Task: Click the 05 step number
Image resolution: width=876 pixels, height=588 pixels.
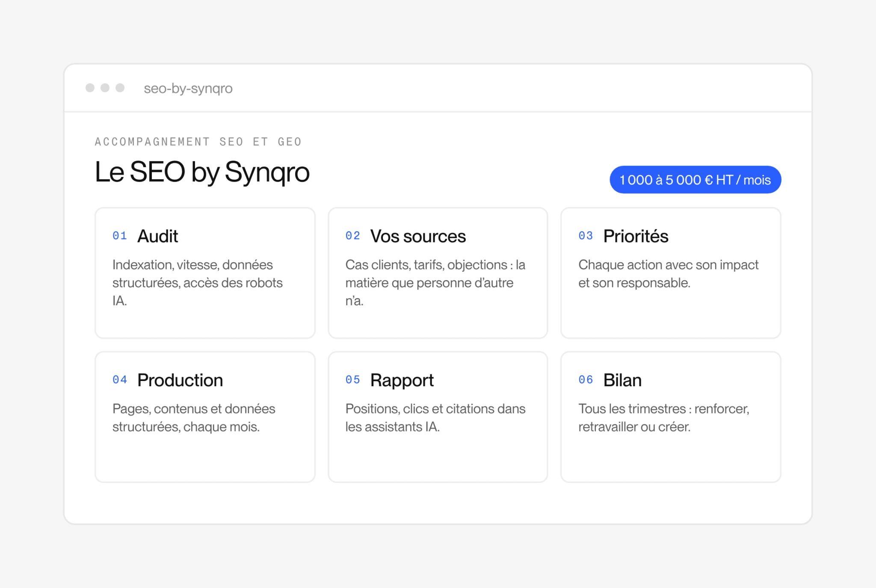Action: click(353, 380)
